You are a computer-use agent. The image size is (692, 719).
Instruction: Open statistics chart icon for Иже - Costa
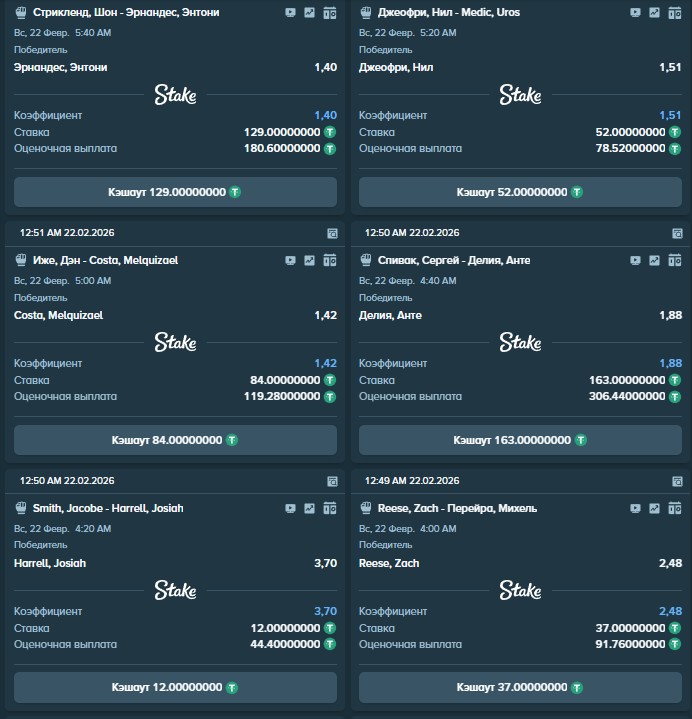click(x=310, y=261)
